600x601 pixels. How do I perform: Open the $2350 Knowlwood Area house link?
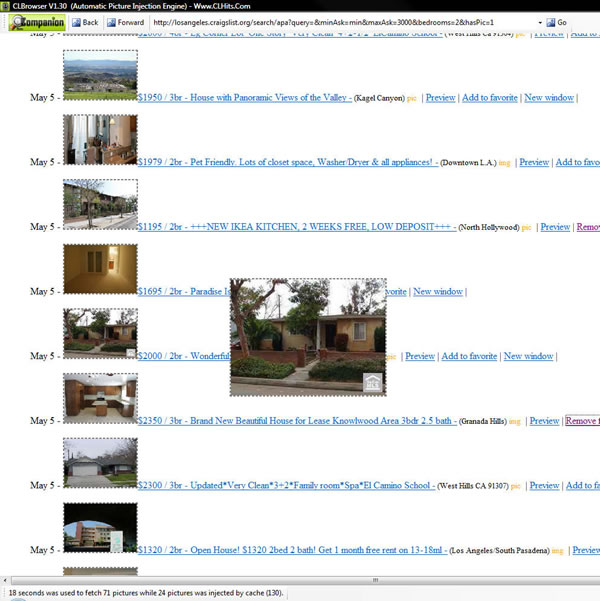(x=297, y=421)
